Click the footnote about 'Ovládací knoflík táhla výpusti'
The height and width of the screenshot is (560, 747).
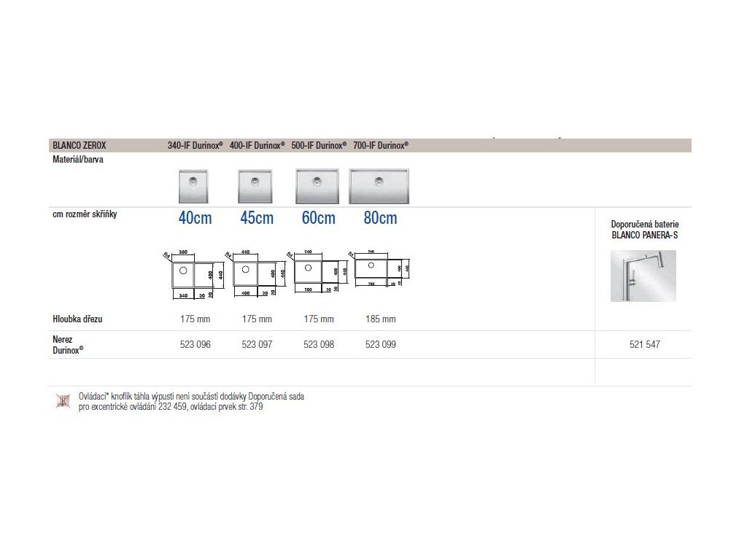(191, 402)
